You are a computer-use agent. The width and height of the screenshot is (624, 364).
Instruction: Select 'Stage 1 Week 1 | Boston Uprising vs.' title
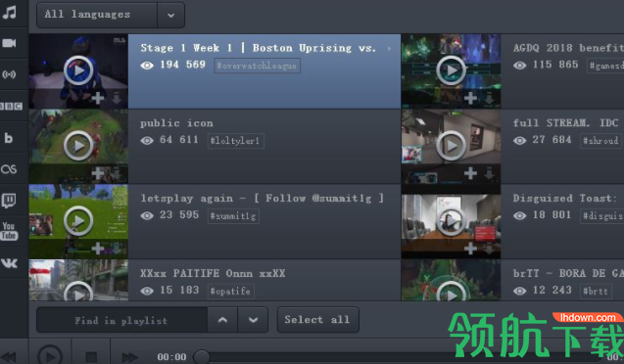tap(259, 49)
